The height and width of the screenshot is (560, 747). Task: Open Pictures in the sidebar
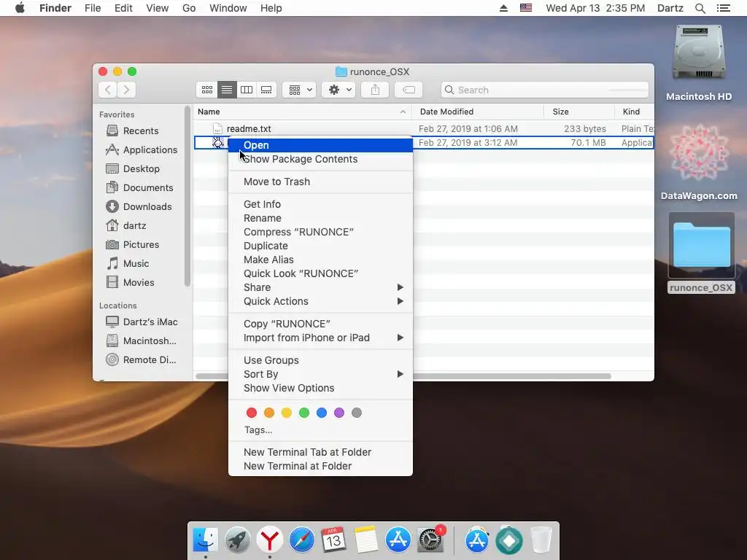pyautogui.click(x=133, y=244)
